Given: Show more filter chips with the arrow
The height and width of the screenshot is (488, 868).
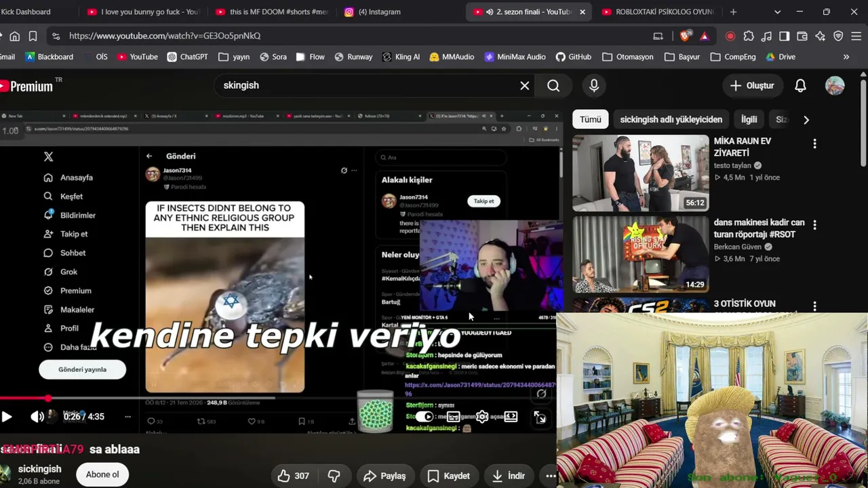Looking at the screenshot, I should 806,120.
